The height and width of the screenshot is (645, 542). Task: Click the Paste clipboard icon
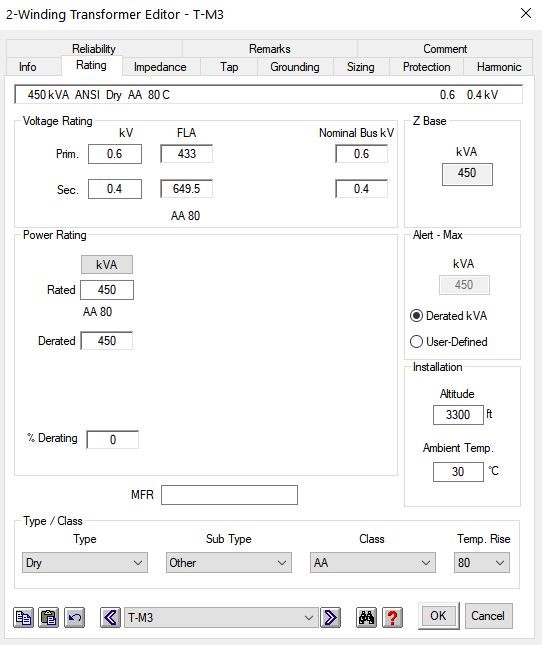tap(49, 617)
